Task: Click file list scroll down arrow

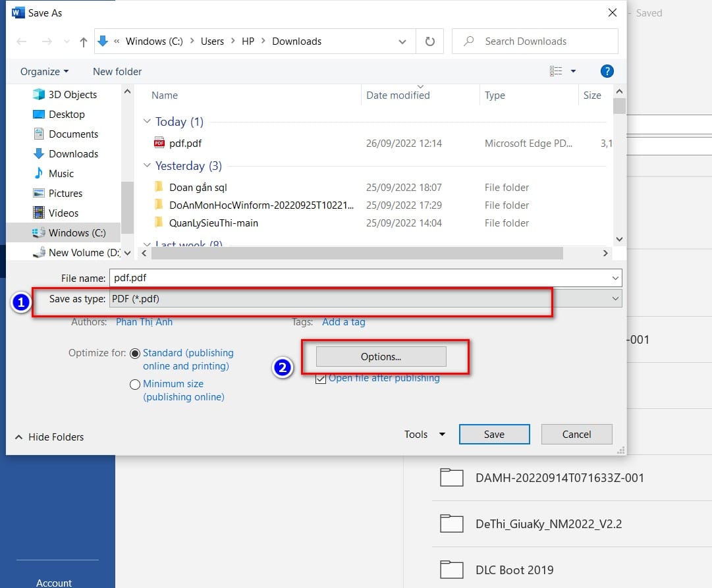Action: tap(619, 239)
